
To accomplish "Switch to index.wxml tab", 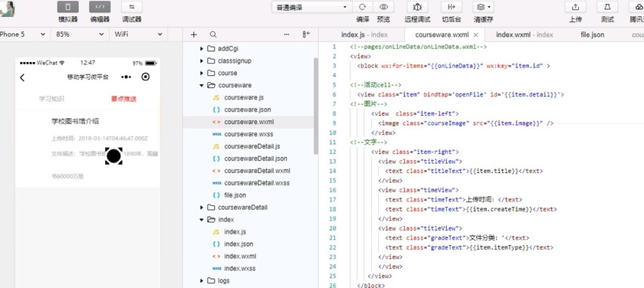I will [x=524, y=35].
